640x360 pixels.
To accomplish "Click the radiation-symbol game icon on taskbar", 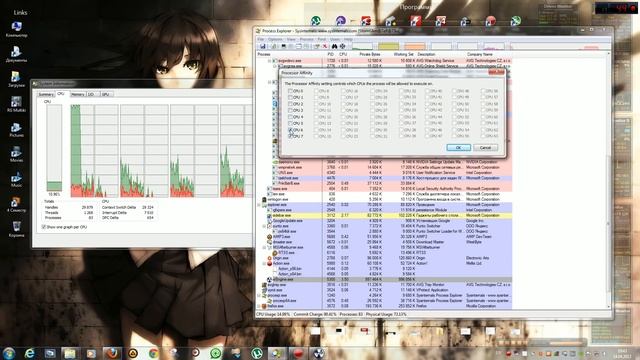I will coord(319,353).
